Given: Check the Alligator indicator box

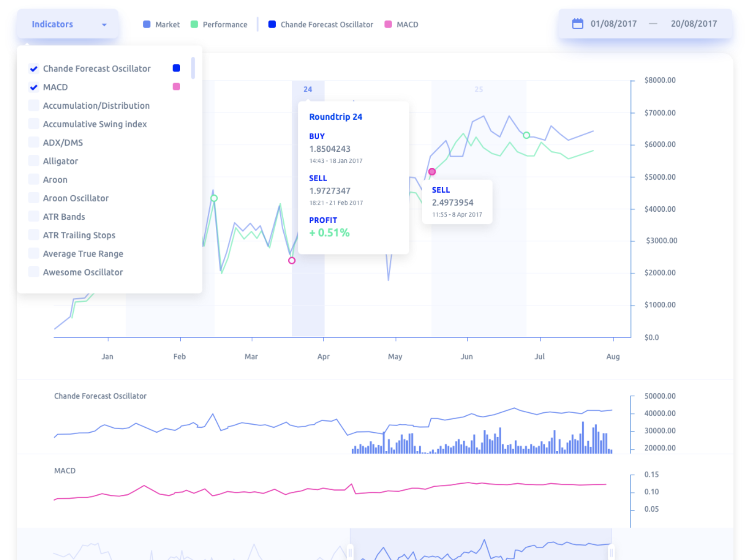Looking at the screenshot, I should 33,161.
